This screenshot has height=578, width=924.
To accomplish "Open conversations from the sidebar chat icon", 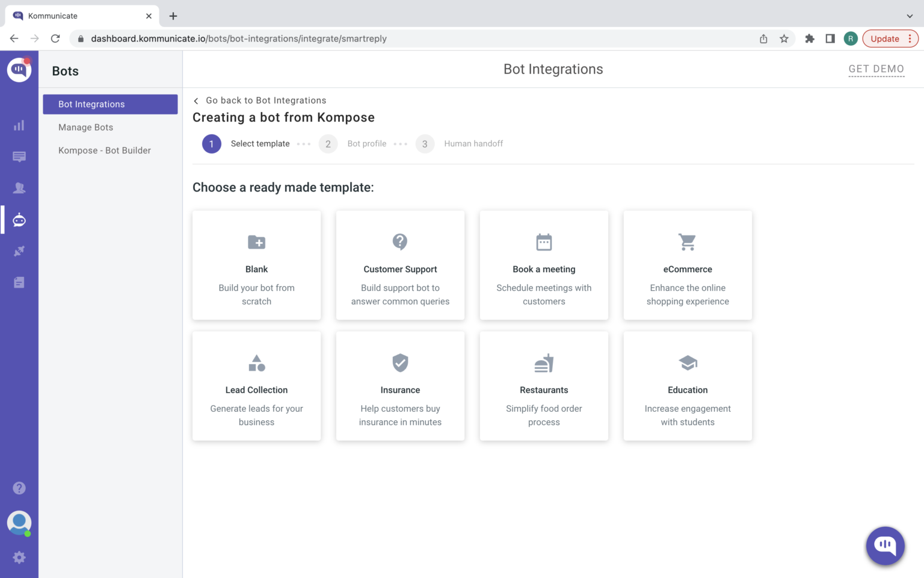I will click(x=19, y=157).
